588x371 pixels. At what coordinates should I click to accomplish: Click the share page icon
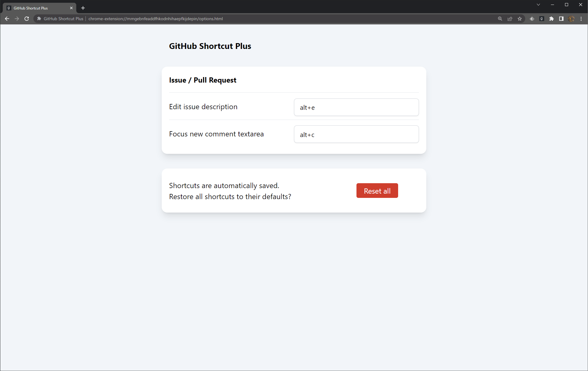pos(510,19)
